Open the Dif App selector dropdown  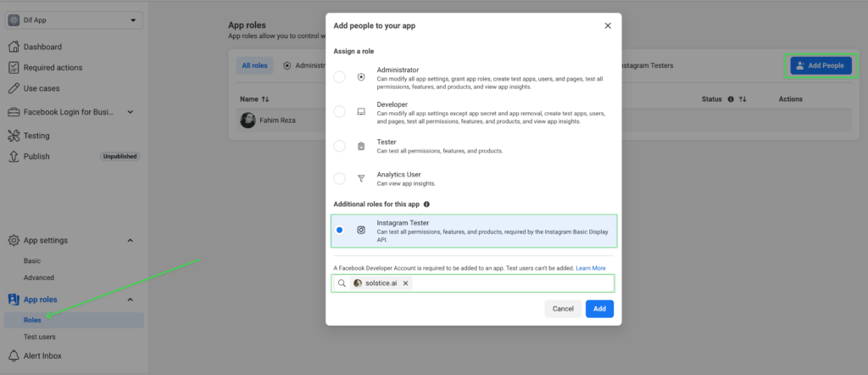click(75, 20)
